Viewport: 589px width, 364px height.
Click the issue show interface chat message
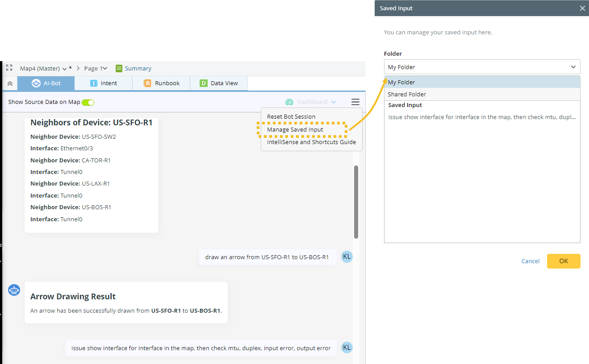pos(201,348)
